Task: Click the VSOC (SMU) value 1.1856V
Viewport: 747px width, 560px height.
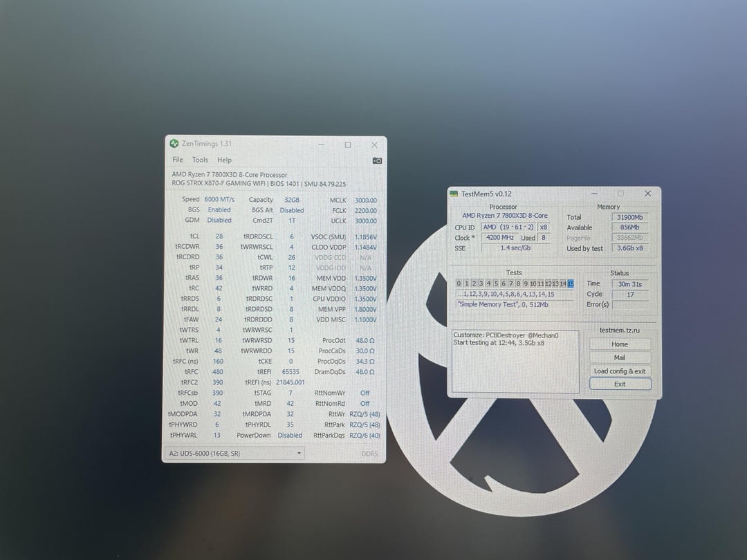Action: pos(365,236)
